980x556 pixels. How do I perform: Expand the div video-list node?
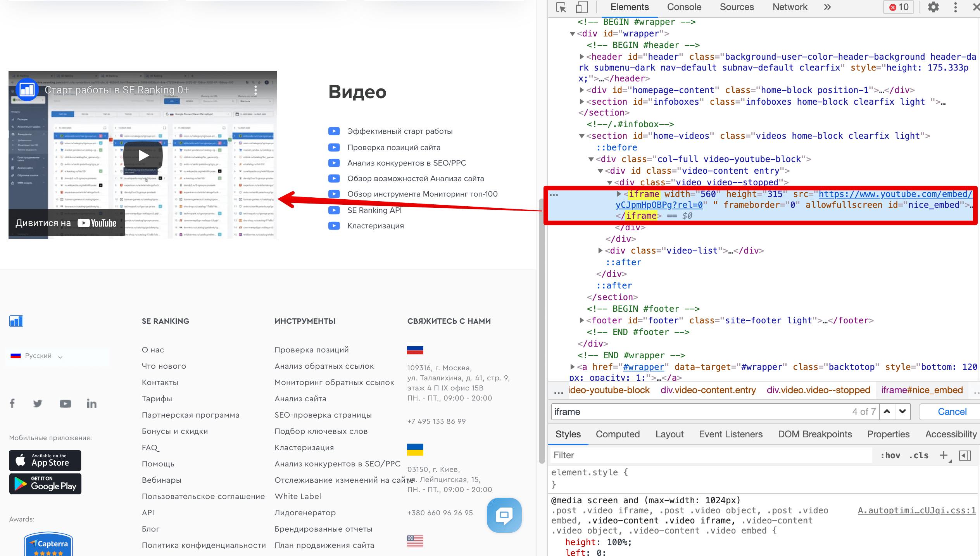tap(600, 250)
